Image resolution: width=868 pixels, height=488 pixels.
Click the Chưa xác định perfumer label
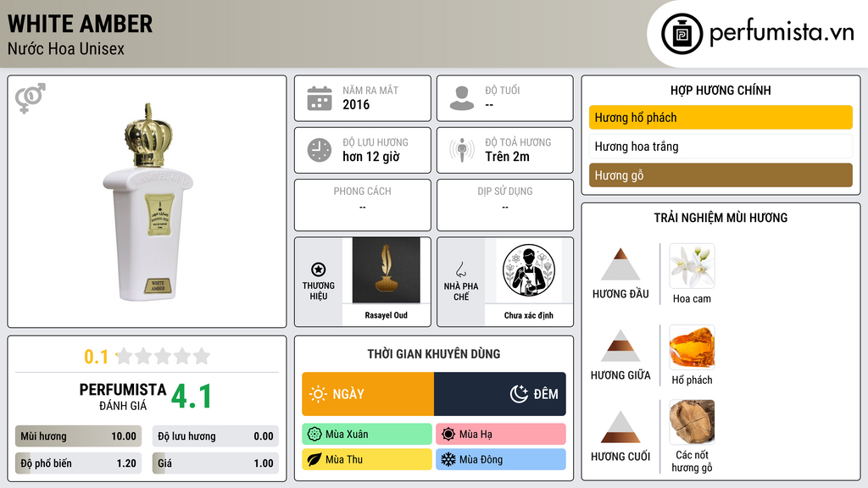[x=529, y=315]
